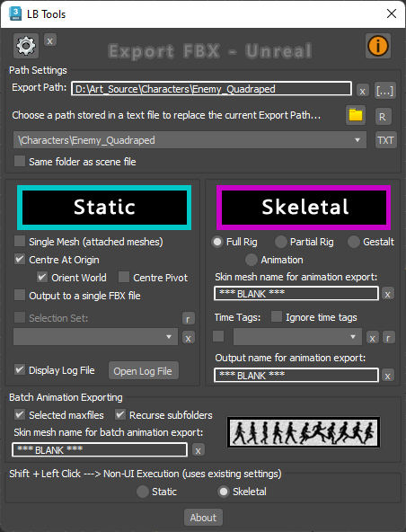Click the TXT button
Screen dimensions: 406x532
pos(385,140)
